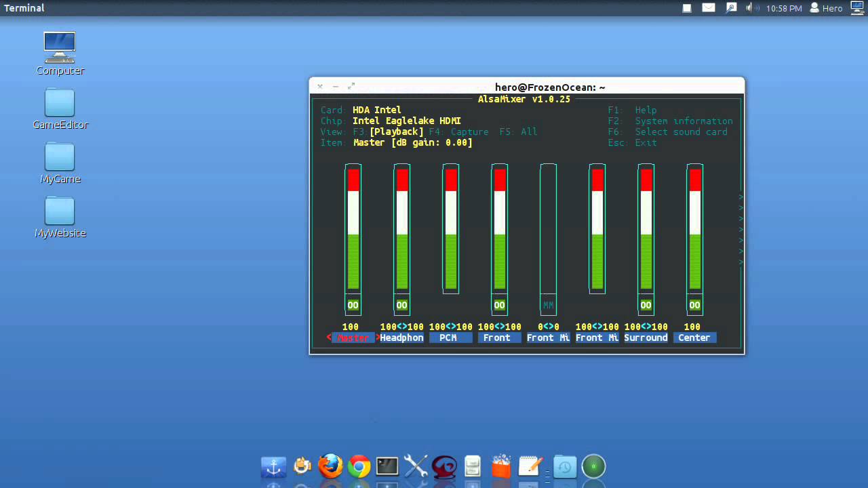Screen dimensions: 868x488
Task: Click the Esc Exit entry
Action: [x=632, y=142]
